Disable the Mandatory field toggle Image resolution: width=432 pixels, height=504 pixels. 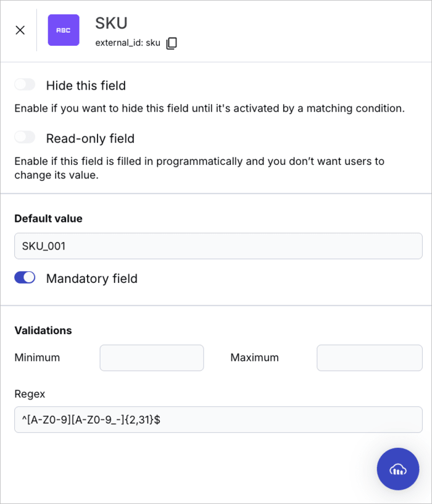25,277
